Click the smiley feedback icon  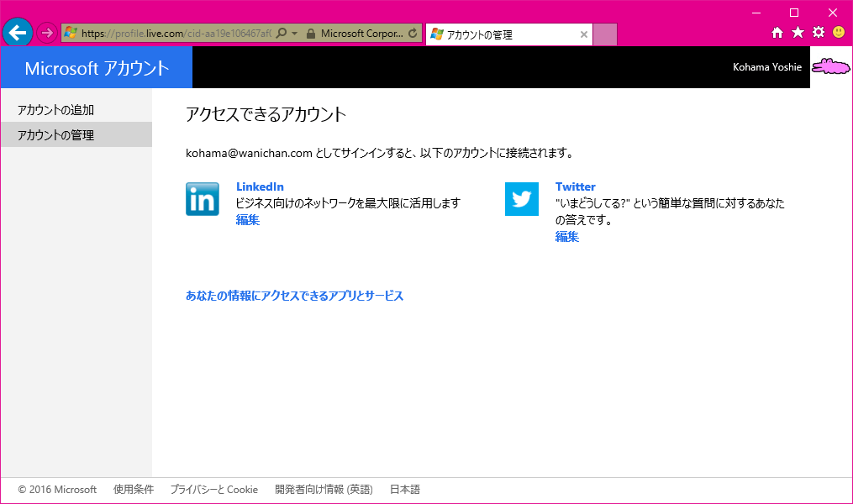pyautogui.click(x=839, y=32)
